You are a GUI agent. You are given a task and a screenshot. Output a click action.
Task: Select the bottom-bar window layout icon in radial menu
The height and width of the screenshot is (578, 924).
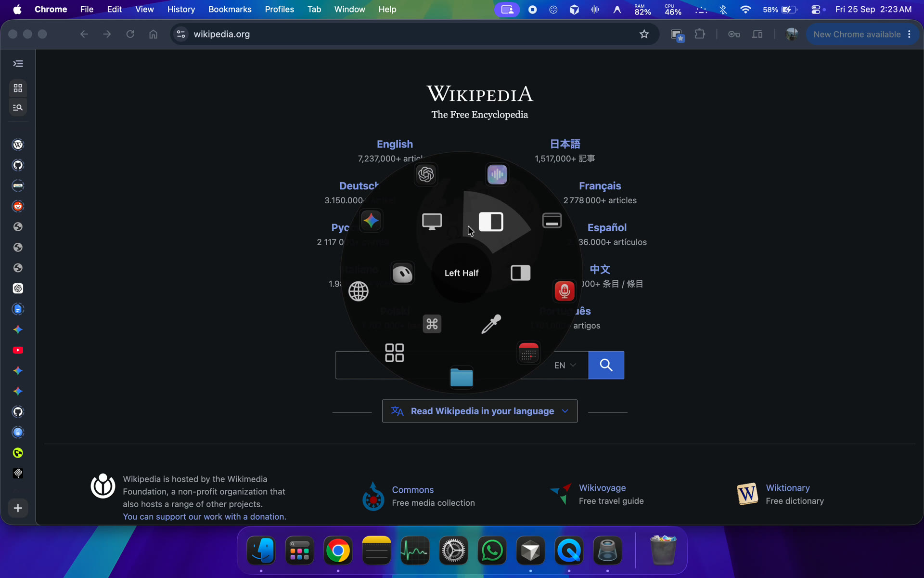click(x=552, y=221)
